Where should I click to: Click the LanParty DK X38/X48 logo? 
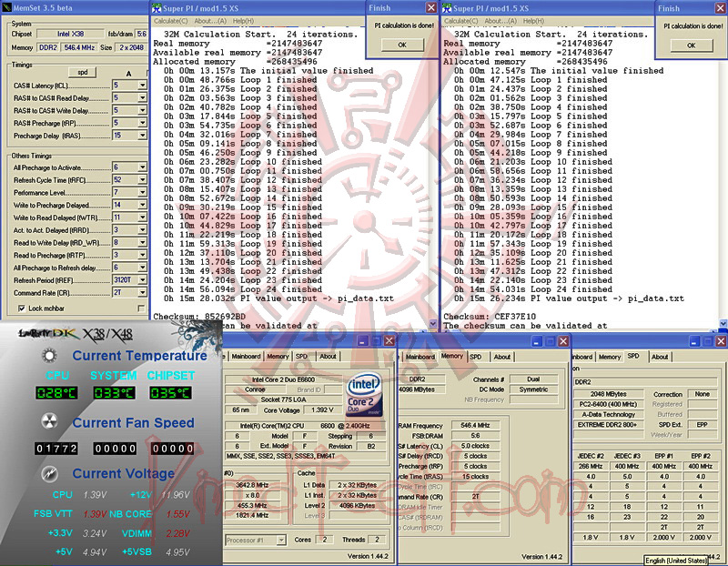76,333
